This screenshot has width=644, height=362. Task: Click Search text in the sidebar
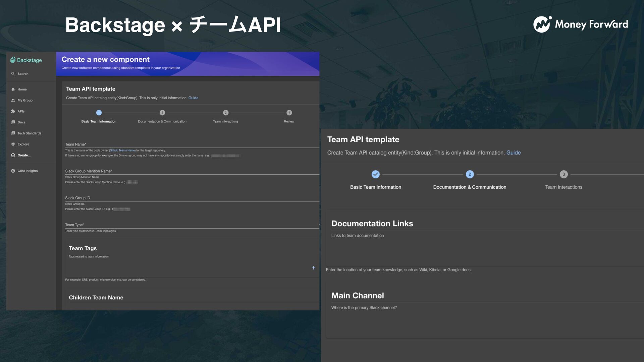pyautogui.click(x=23, y=74)
